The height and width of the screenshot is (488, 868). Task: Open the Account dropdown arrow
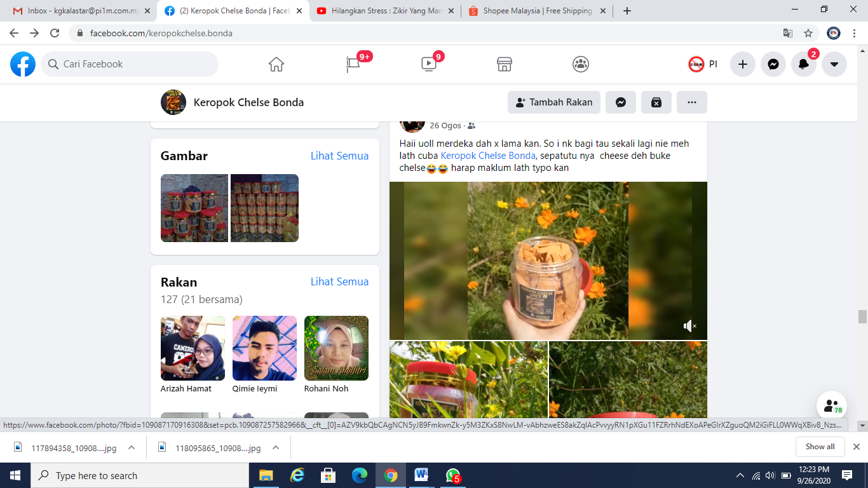834,64
